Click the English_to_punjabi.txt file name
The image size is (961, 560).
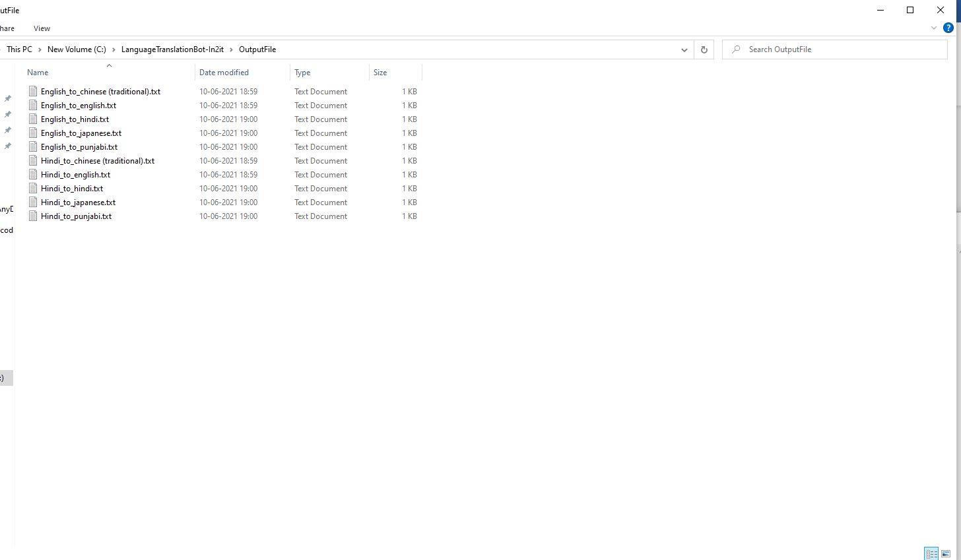pyautogui.click(x=79, y=147)
